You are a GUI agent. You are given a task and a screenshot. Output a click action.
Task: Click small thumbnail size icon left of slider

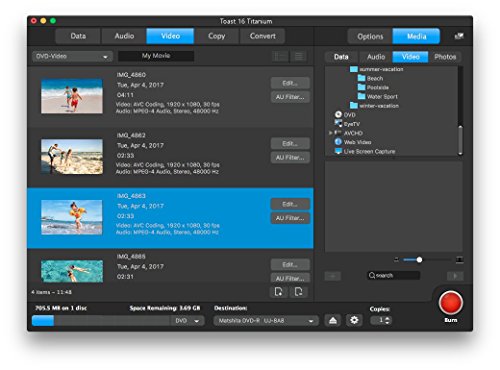coord(396,259)
